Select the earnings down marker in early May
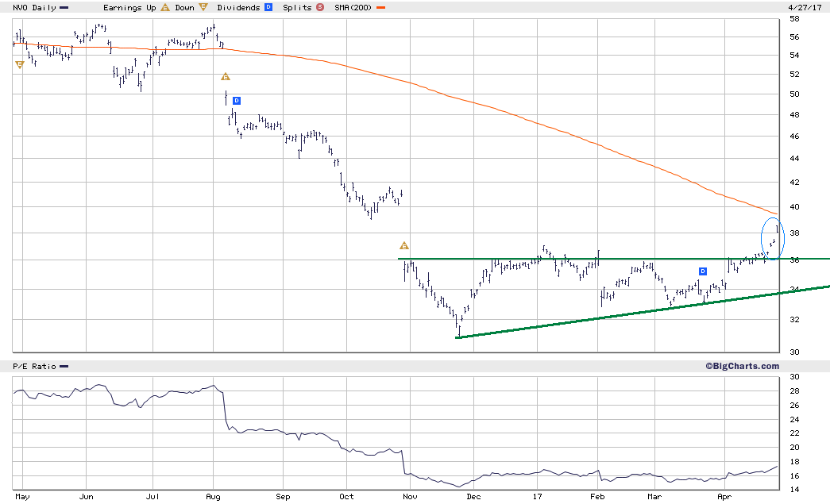The width and height of the screenshot is (830, 504). click(20, 64)
